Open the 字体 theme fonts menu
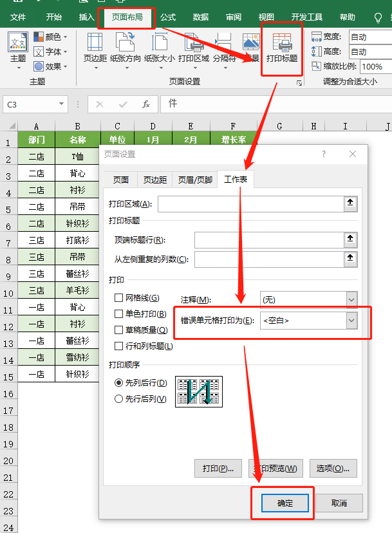This screenshot has width=392, height=533. pyautogui.click(x=50, y=51)
